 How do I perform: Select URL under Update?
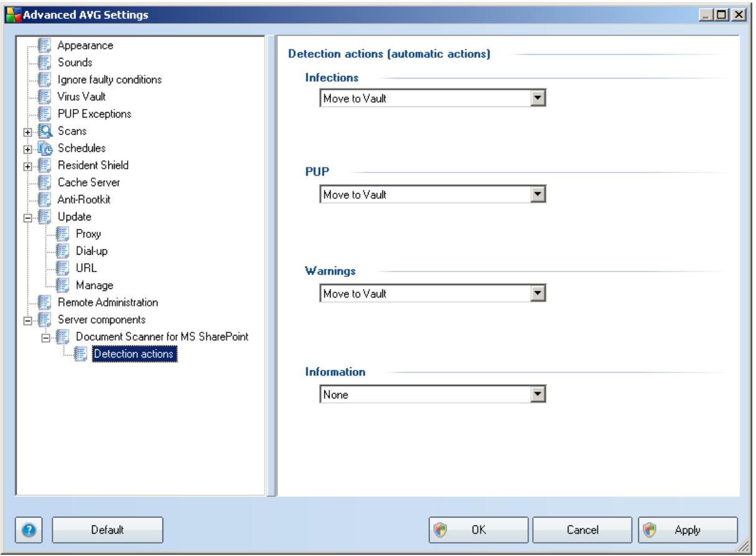click(85, 268)
